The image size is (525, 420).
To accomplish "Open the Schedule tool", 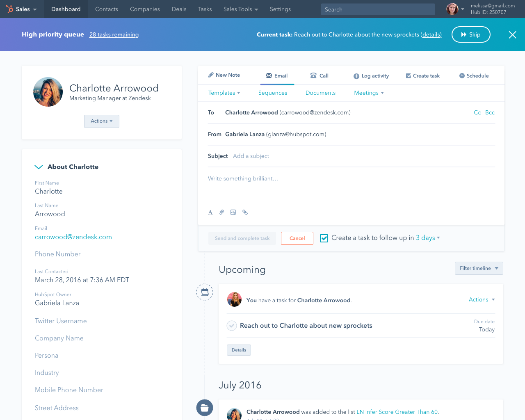I will click(x=473, y=75).
